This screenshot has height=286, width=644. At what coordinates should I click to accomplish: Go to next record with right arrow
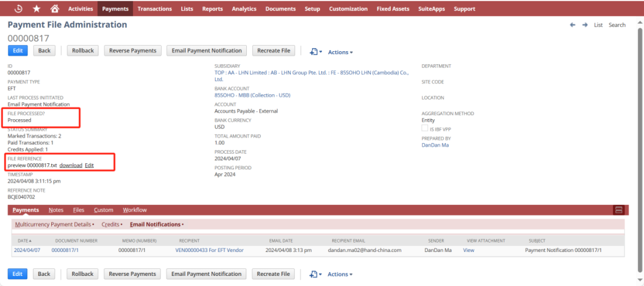[x=585, y=25]
